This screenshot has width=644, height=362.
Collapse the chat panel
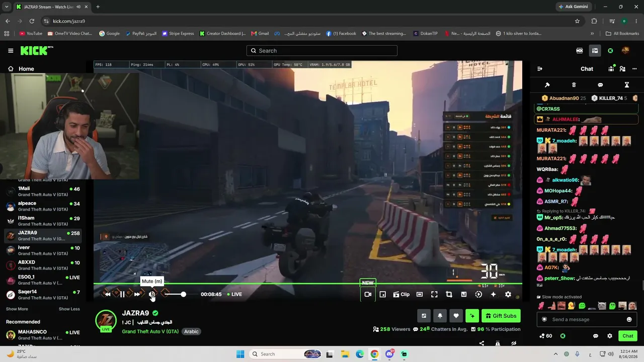540,69
